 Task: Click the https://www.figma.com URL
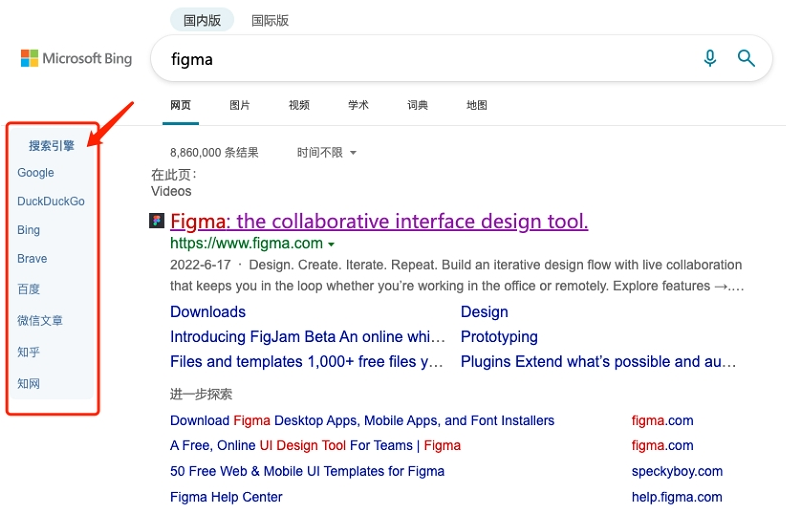pos(246,243)
